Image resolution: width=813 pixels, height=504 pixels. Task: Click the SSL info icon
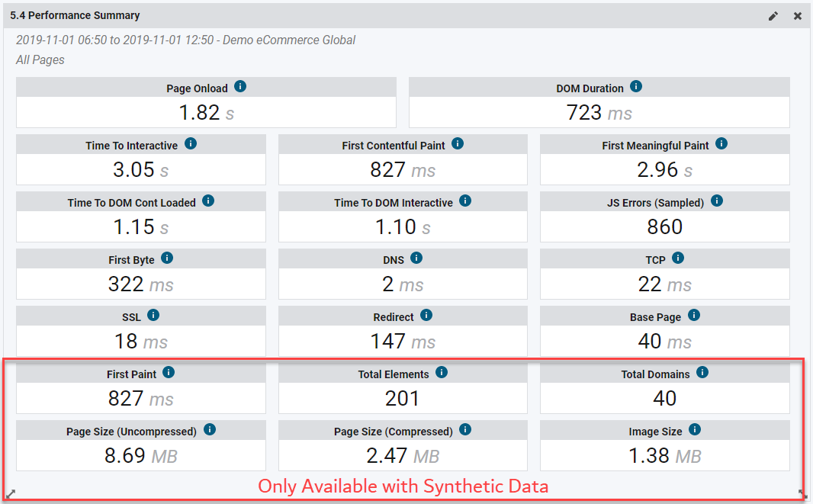click(153, 315)
